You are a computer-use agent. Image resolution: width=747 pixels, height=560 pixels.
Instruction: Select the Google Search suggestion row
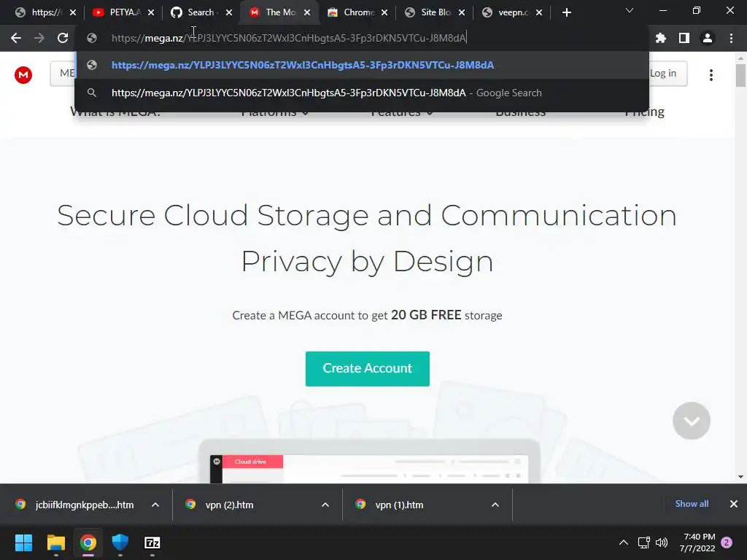pyautogui.click(x=362, y=93)
